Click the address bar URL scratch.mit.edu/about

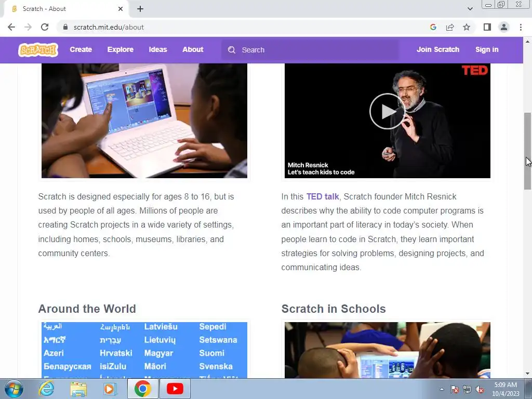(x=109, y=27)
